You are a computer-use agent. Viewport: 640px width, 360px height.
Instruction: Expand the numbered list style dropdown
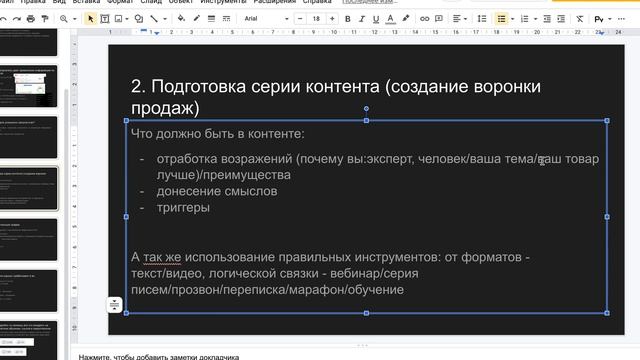[536, 19]
